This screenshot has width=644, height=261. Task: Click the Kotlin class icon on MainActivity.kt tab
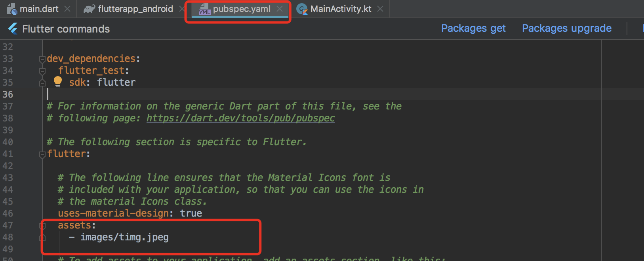click(302, 9)
